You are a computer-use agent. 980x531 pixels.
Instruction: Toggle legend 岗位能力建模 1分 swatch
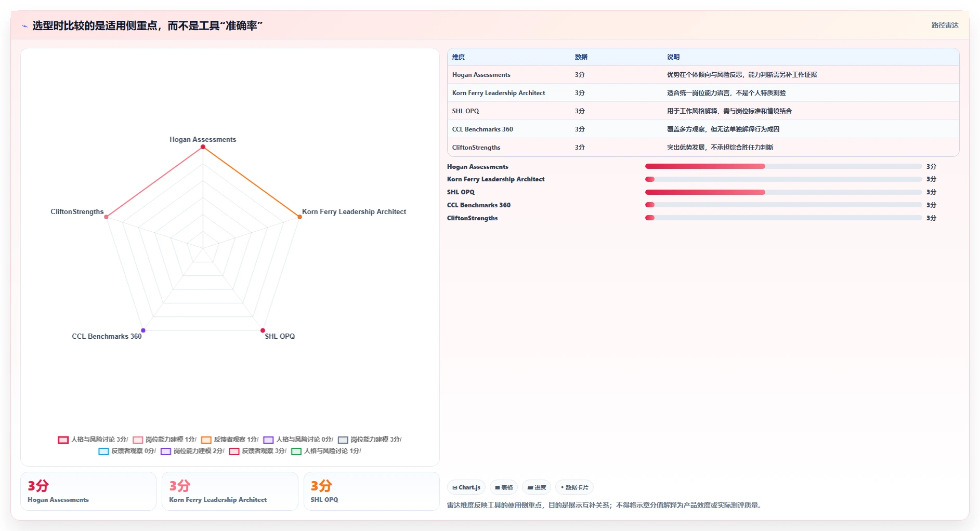tap(138, 440)
